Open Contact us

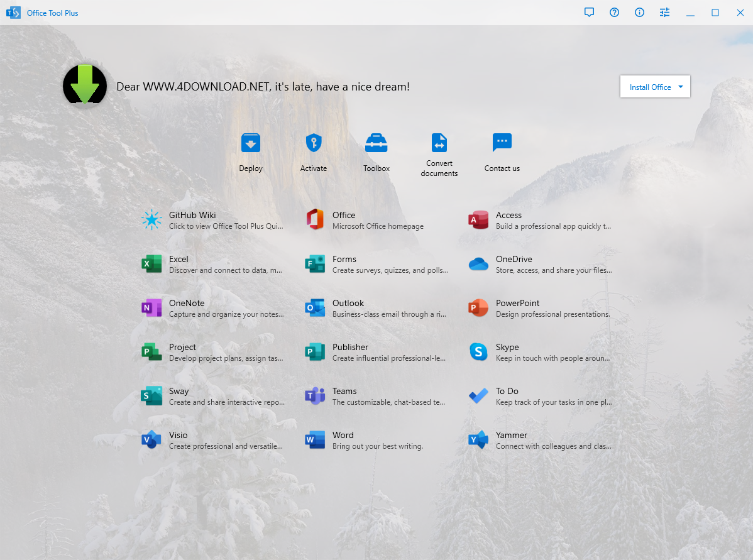pos(502,151)
